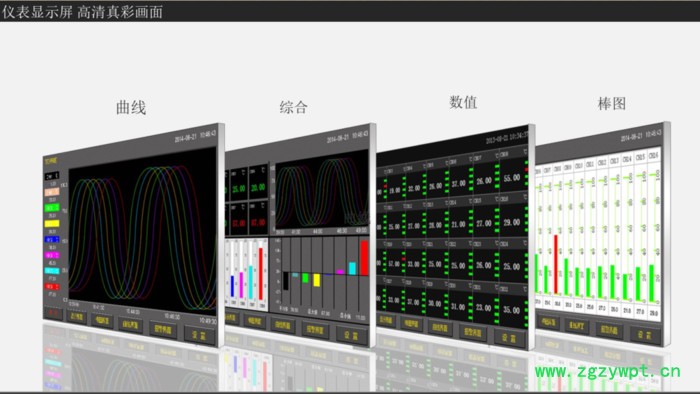Click the 数值 label above the third screen
The image size is (700, 394).
(x=463, y=102)
